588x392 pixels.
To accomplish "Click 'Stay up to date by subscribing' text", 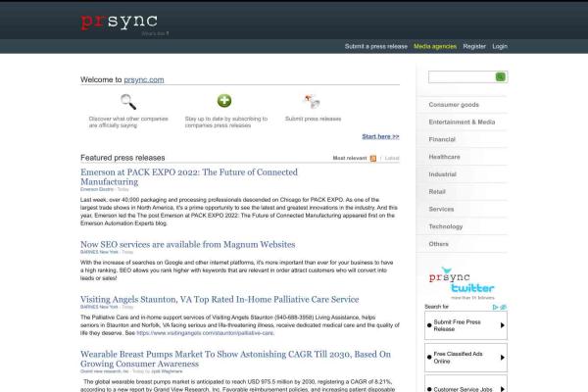I will (x=226, y=122).
